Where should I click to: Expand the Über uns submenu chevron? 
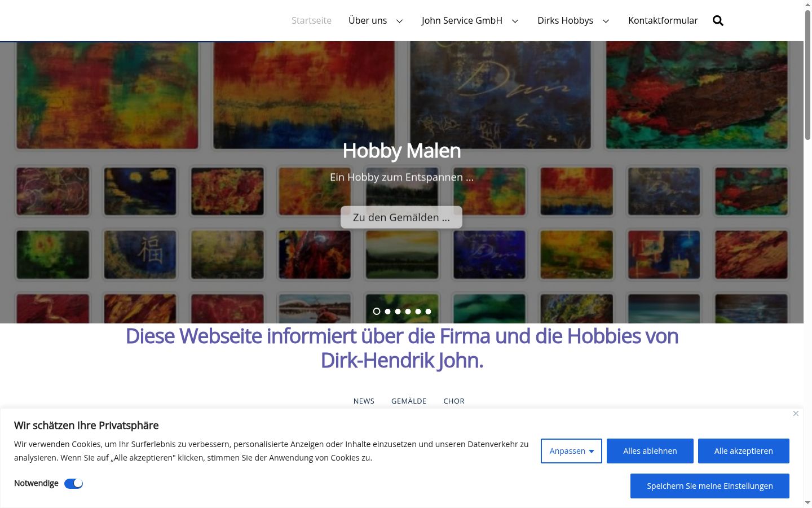(x=400, y=21)
